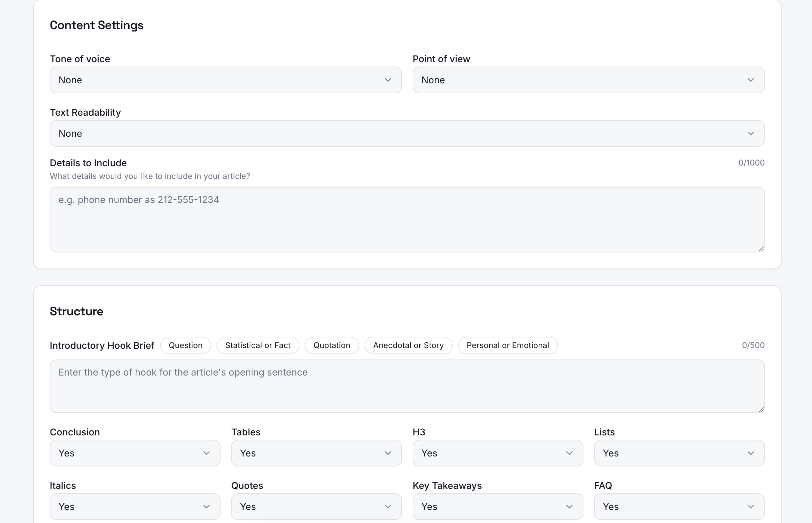Open the Lists dropdown
Viewport: 812px width, 523px height.
coord(679,453)
